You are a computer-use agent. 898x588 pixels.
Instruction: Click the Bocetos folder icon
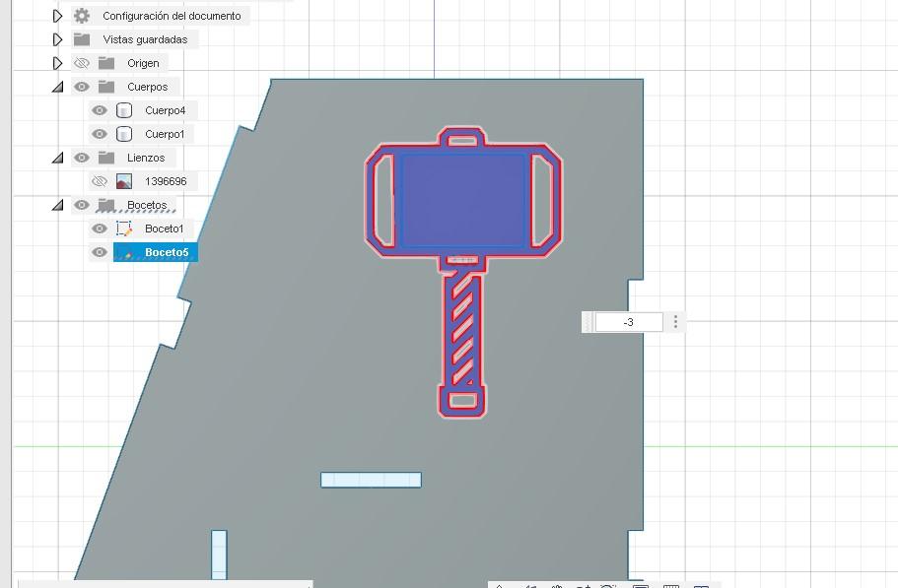click(x=106, y=205)
